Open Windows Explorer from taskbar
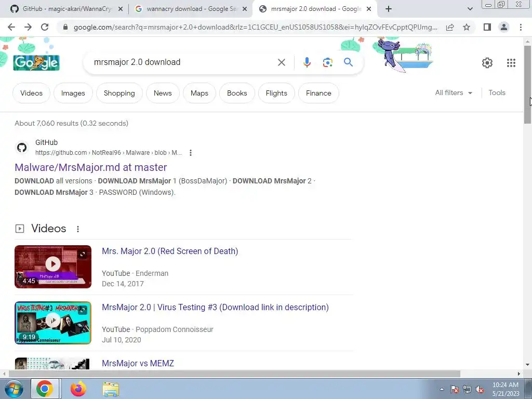 click(111, 389)
